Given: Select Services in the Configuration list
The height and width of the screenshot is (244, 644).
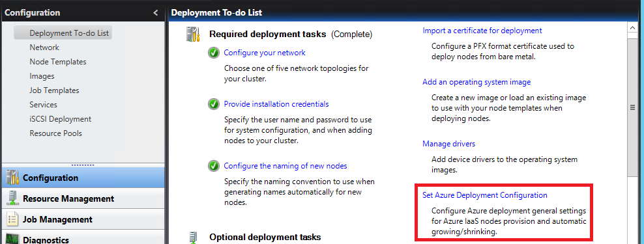Looking at the screenshot, I should 43,105.
